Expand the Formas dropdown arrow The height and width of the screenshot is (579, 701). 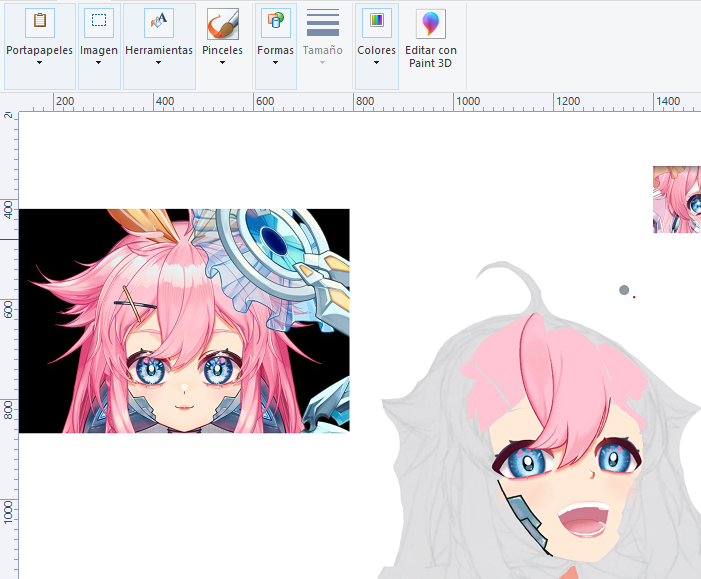pyautogui.click(x=275, y=63)
